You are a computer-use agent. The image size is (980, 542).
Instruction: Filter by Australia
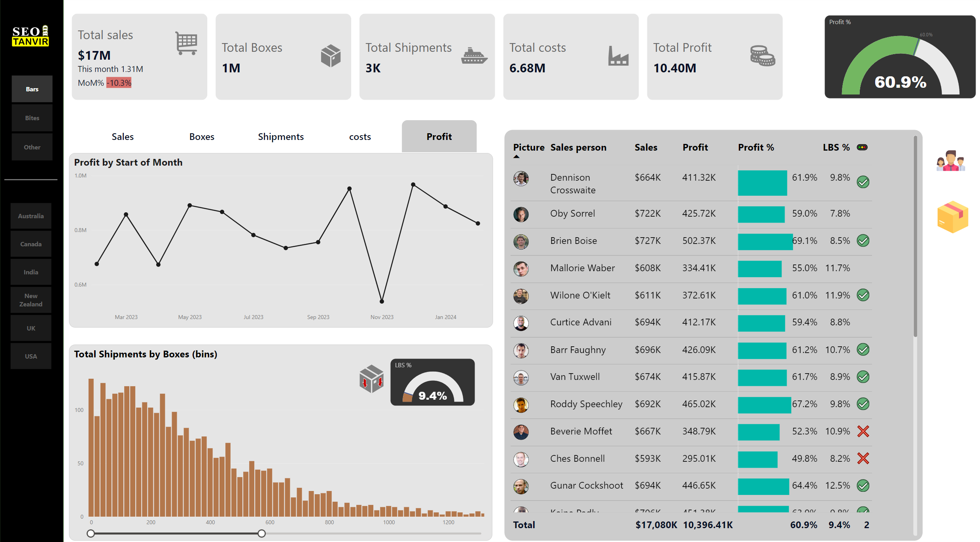[x=31, y=216]
